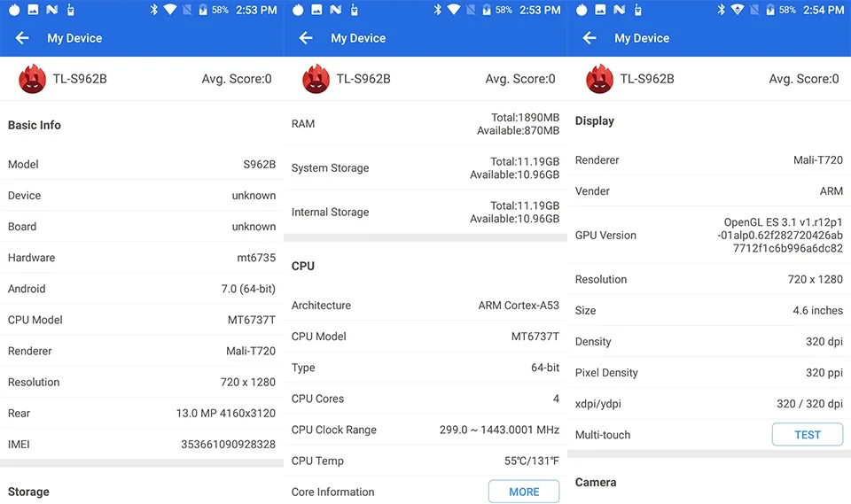Tap N notification icon on the Display screen

pos(620,10)
